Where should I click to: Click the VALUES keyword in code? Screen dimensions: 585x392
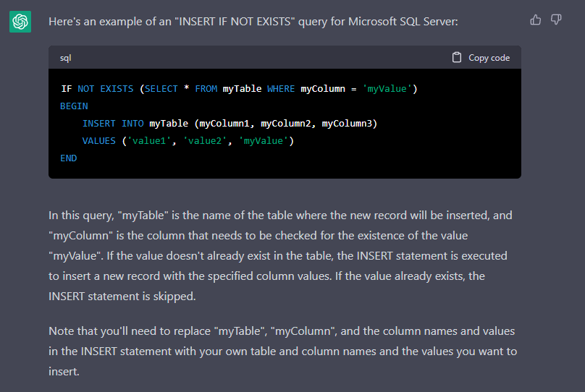(x=99, y=141)
